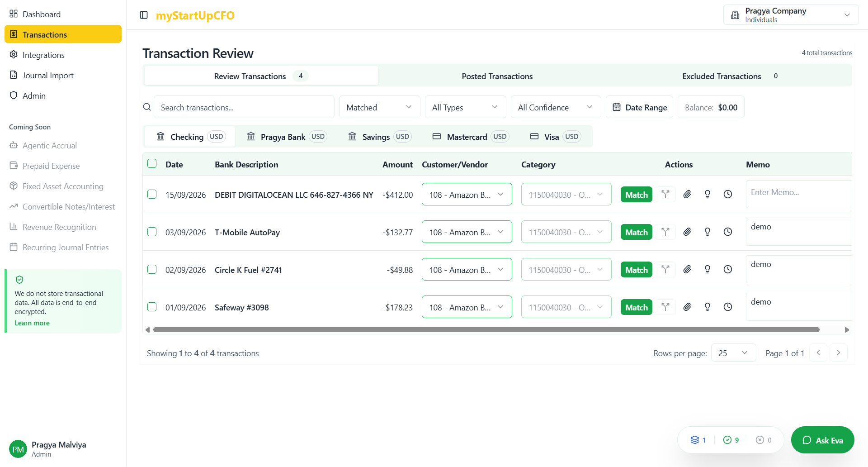
Task: Go to next page arrow
Action: pos(839,353)
